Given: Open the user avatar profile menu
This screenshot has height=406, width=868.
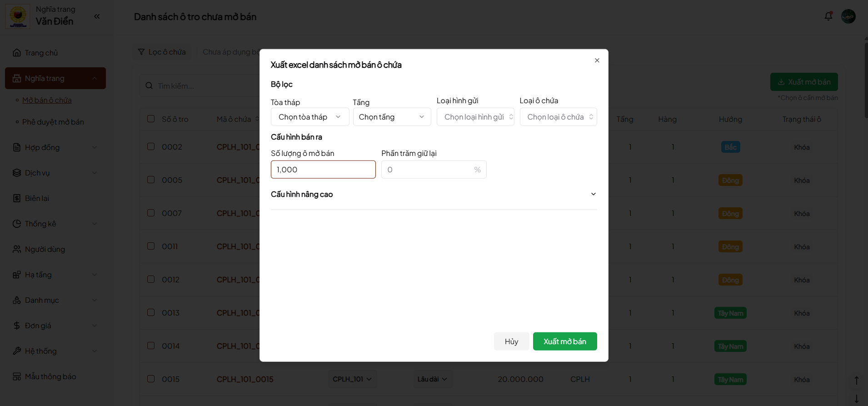Looking at the screenshot, I should pos(848,16).
